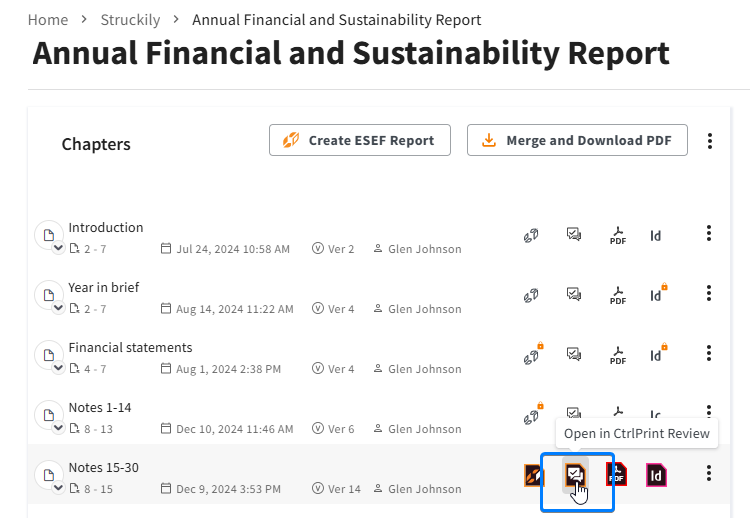The height and width of the screenshot is (518, 750).
Task: Open the Notes 15-30 row options menu
Action: pos(709,474)
